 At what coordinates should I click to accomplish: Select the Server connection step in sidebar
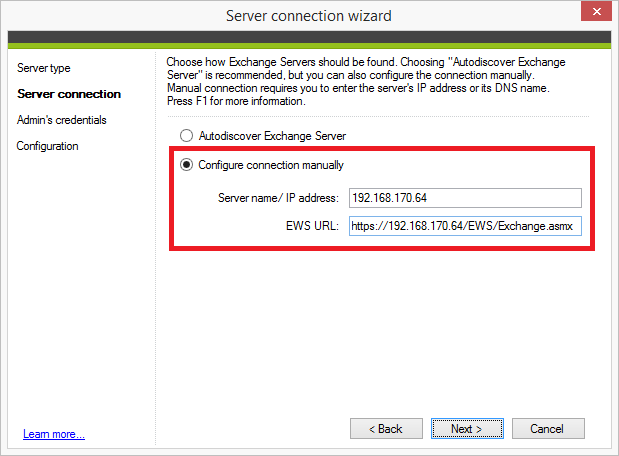pyautogui.click(x=69, y=94)
